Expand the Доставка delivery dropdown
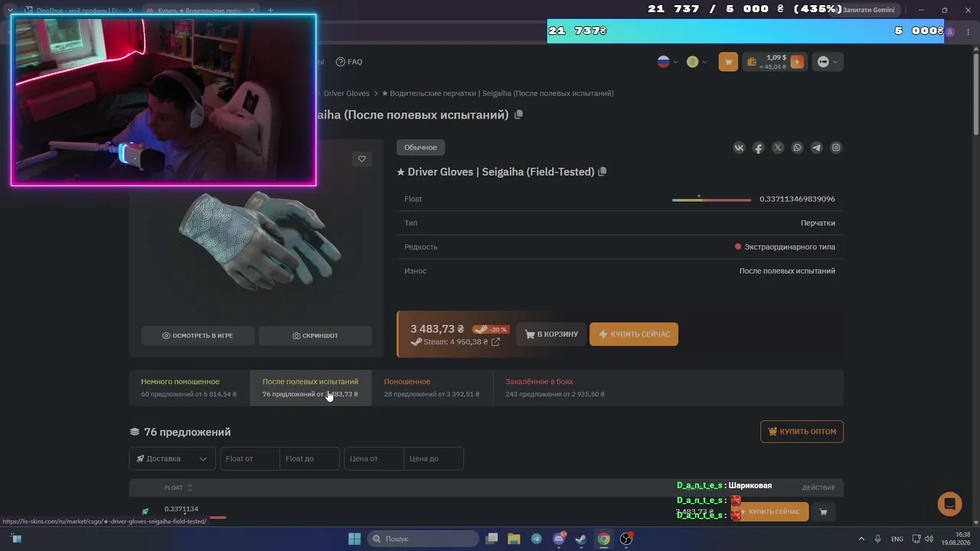The image size is (980, 551). 171,458
